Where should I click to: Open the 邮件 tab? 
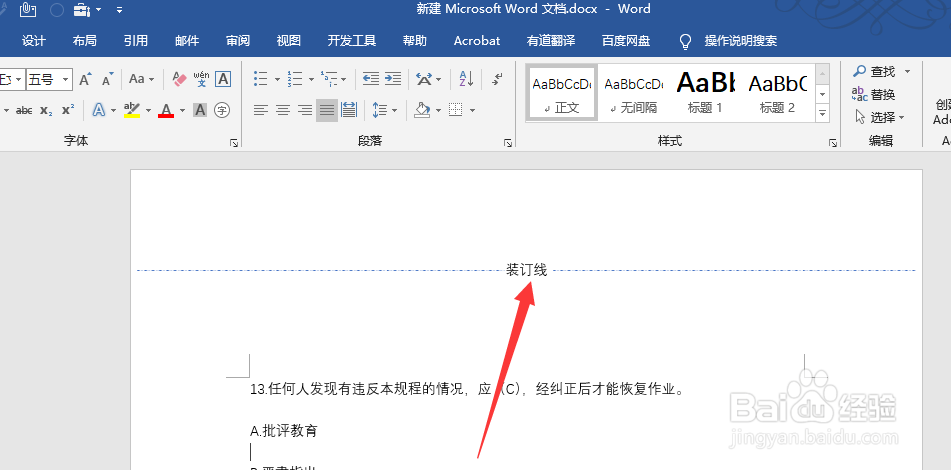click(187, 41)
